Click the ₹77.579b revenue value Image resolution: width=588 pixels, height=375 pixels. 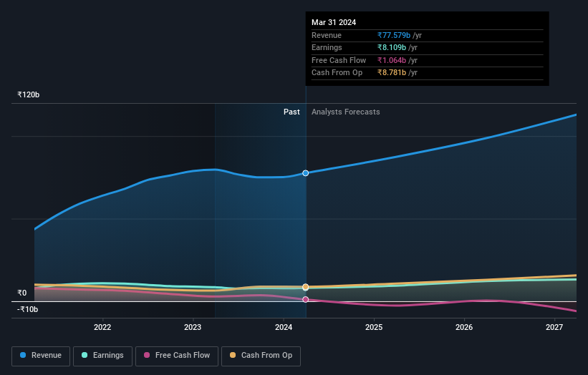[394, 35]
